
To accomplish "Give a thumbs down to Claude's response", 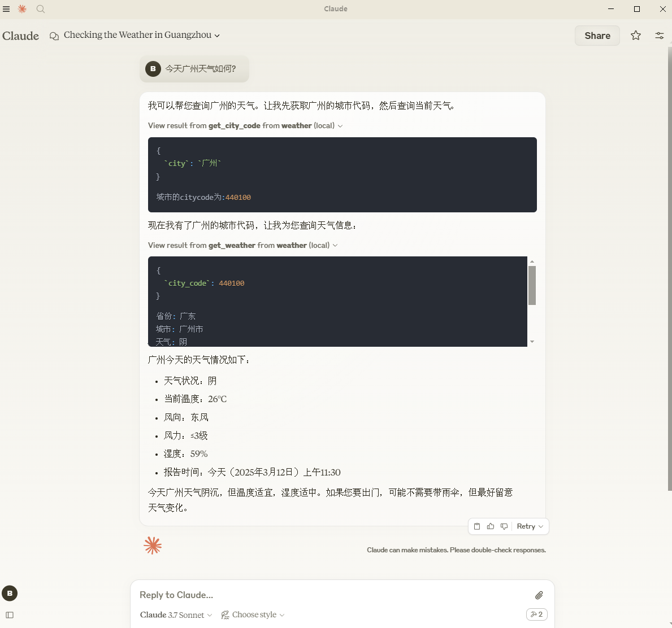I will pos(504,526).
